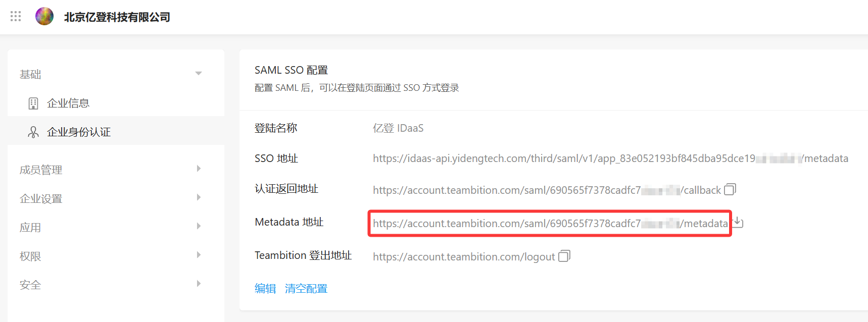Click the 清空配置 link

click(x=306, y=289)
